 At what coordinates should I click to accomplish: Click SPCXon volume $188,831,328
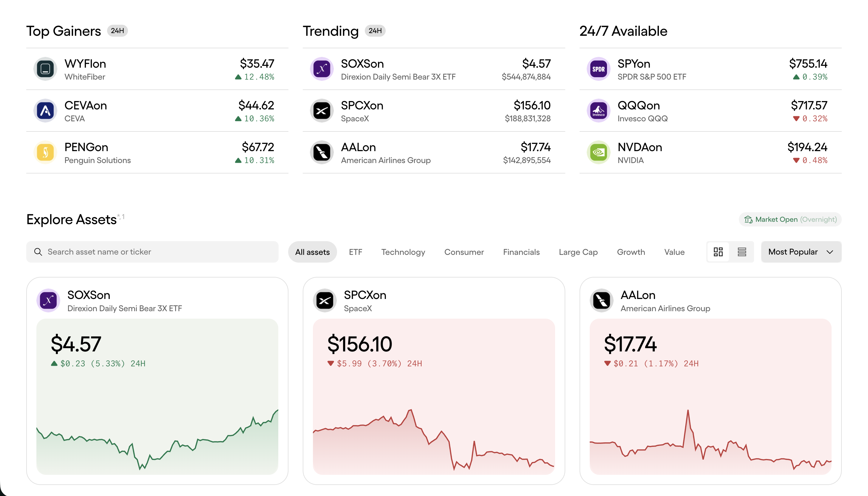(528, 119)
